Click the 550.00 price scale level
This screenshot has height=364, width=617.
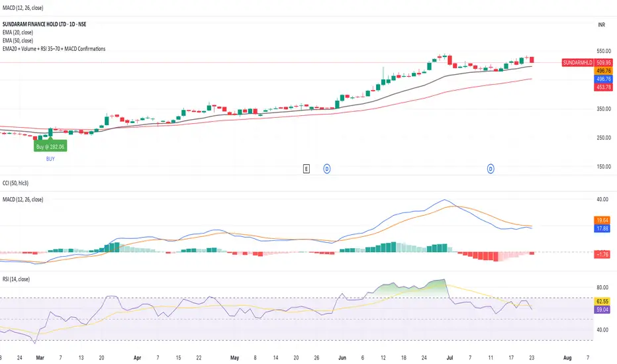tap(604, 51)
